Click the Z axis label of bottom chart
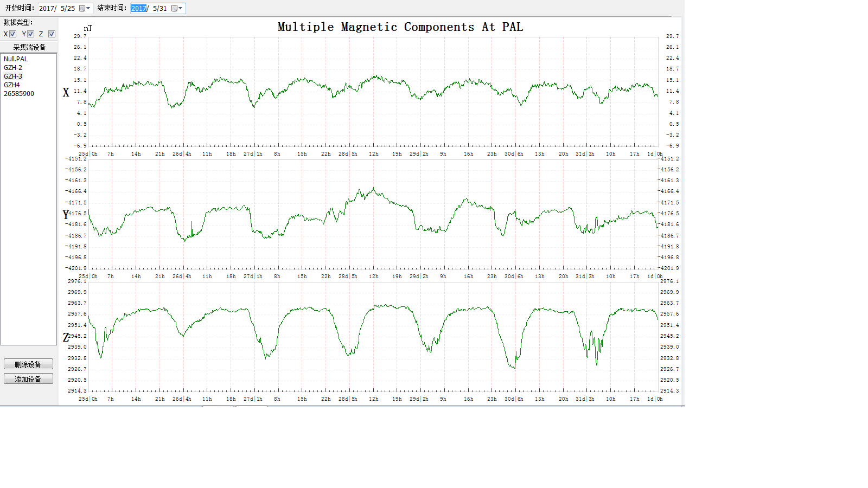868x488 pixels. (x=66, y=337)
